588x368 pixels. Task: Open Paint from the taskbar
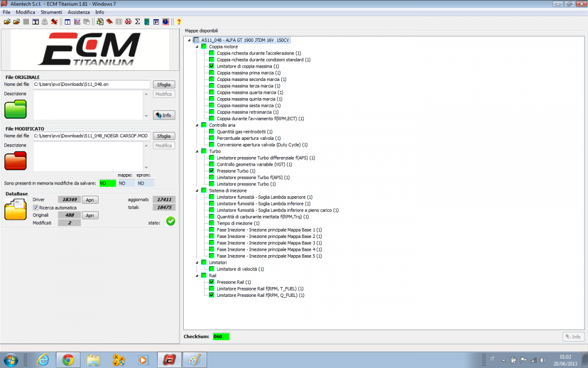[195, 360]
